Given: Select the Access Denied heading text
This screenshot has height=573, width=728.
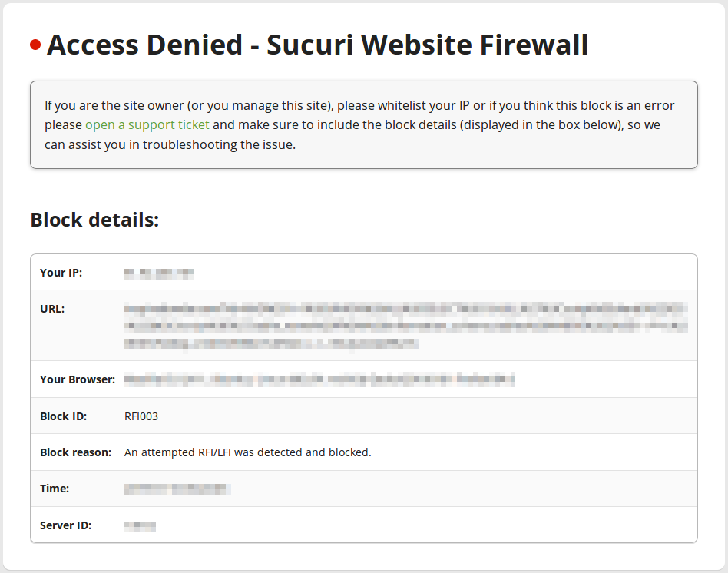Looking at the screenshot, I should click(318, 45).
